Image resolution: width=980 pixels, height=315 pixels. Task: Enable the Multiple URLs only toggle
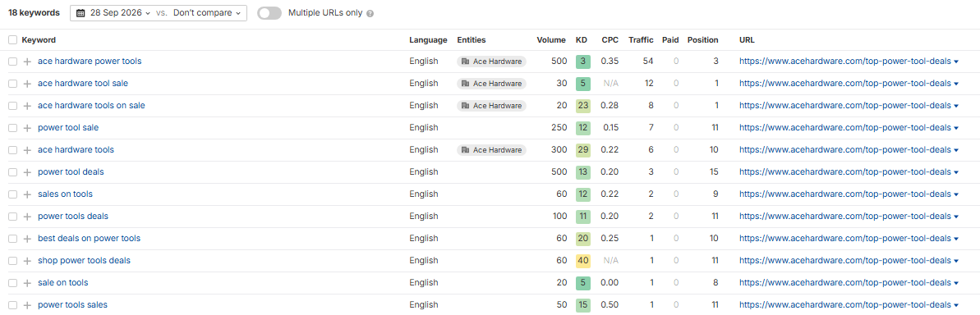269,13
